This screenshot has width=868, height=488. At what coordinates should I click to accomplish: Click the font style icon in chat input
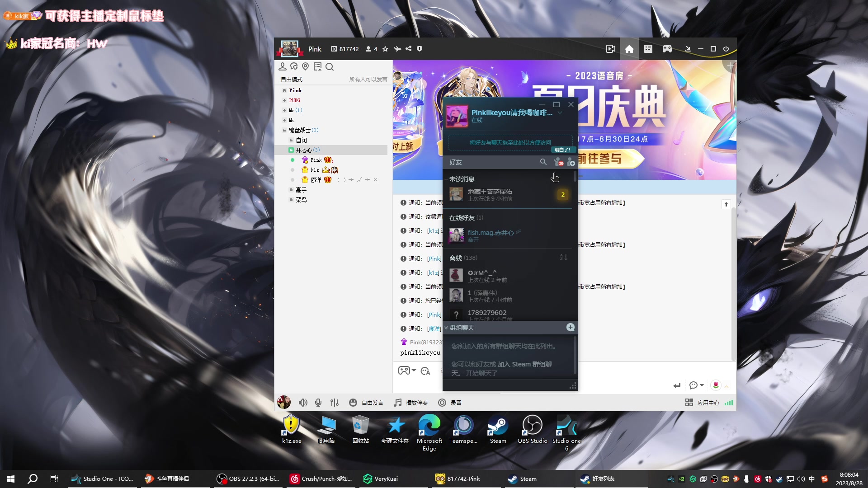point(425,371)
